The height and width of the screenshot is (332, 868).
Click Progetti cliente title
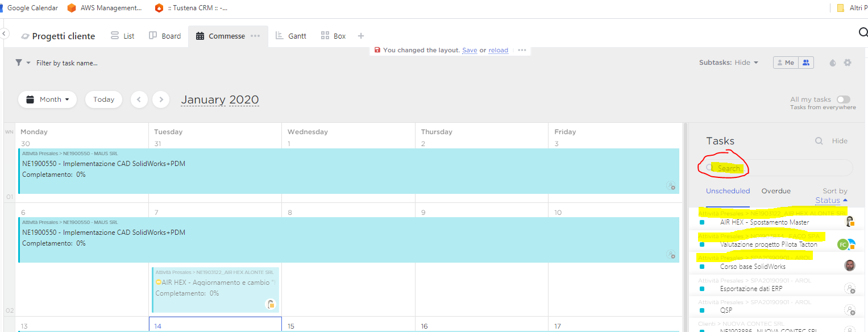pos(64,36)
